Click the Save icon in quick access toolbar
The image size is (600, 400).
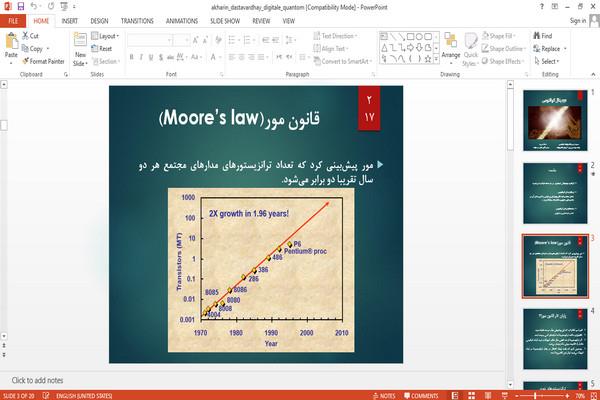[21, 7]
